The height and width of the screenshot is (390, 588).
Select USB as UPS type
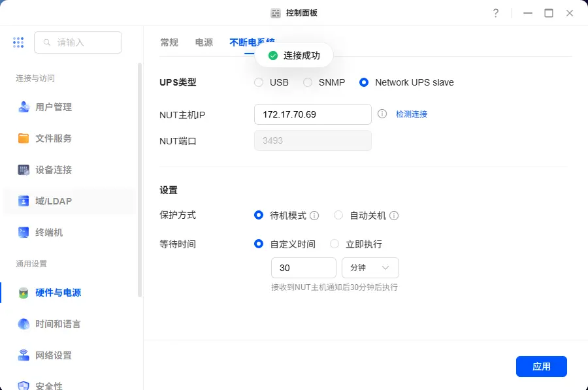pyautogui.click(x=259, y=82)
